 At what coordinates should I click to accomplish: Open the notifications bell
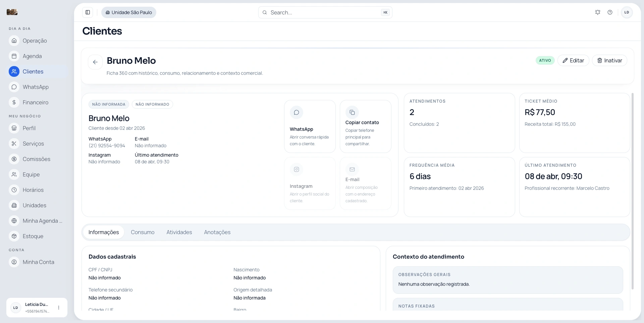tap(598, 12)
